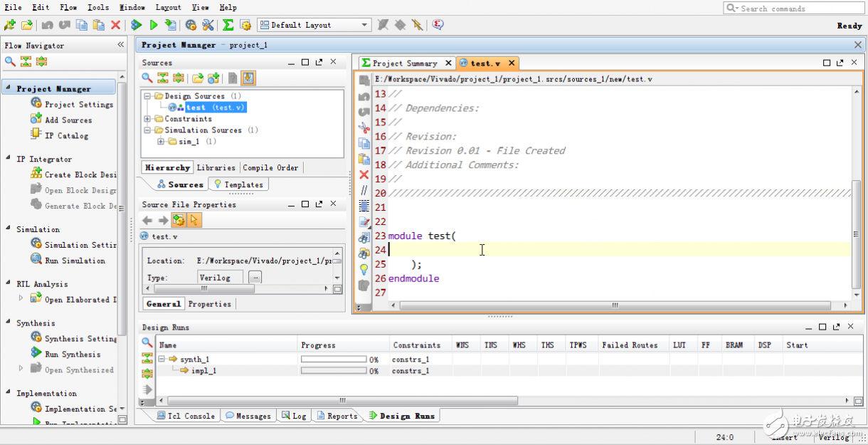Collapse the synth_1 run in Design Runs

coord(162,360)
